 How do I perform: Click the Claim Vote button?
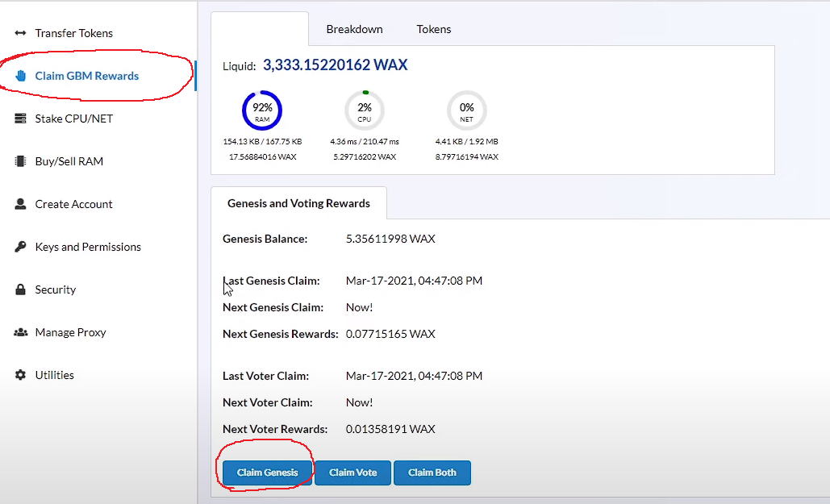tap(352, 473)
